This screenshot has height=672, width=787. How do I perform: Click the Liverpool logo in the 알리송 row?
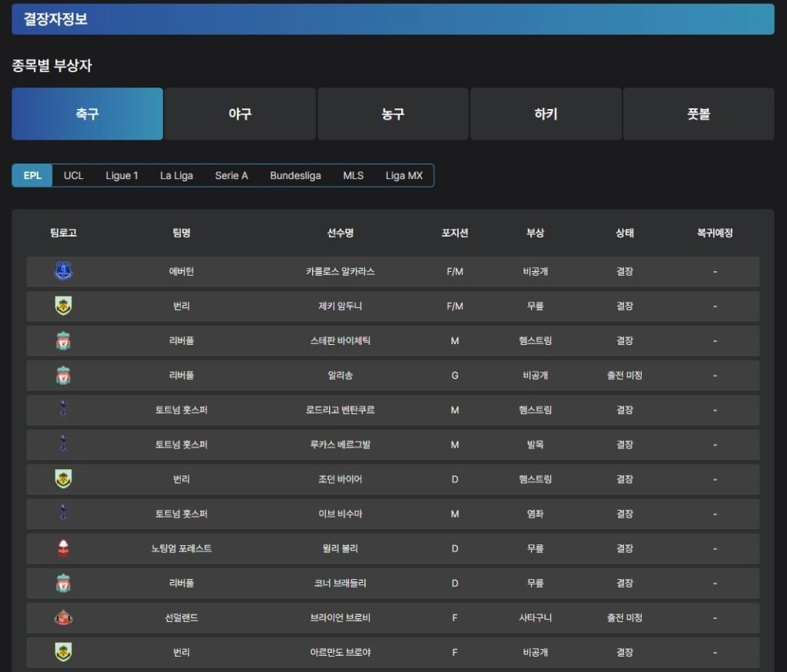coord(63,376)
